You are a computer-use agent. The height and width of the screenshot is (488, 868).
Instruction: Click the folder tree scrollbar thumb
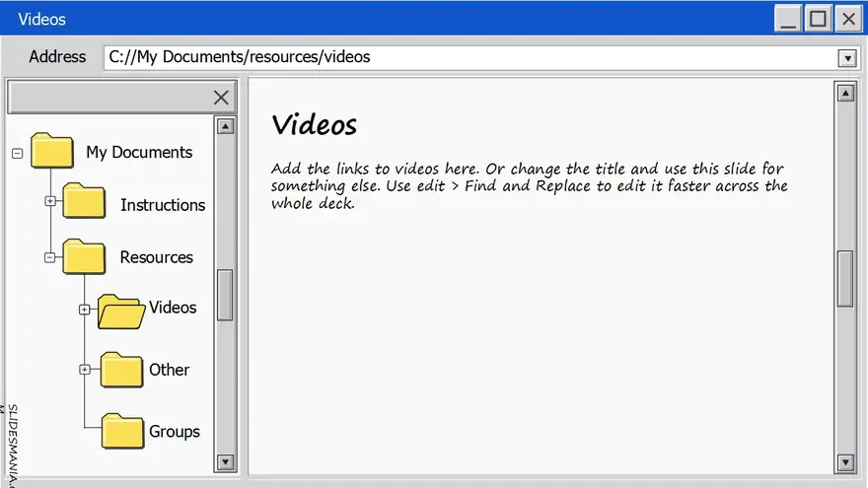tap(225, 295)
